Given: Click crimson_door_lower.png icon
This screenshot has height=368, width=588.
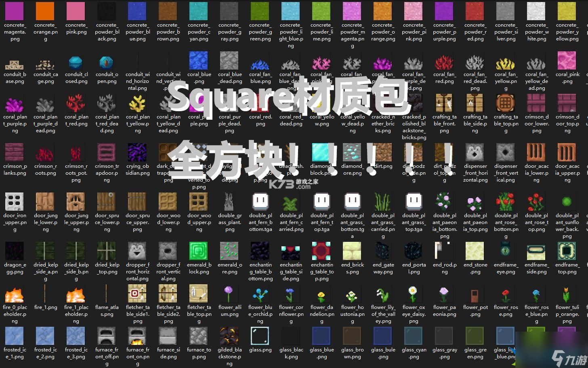Looking at the screenshot, I should pyautogui.click(x=536, y=103).
